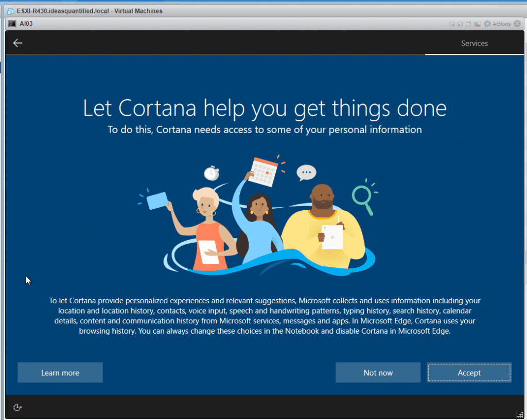Click the AI03 console monitor icon

(x=12, y=24)
